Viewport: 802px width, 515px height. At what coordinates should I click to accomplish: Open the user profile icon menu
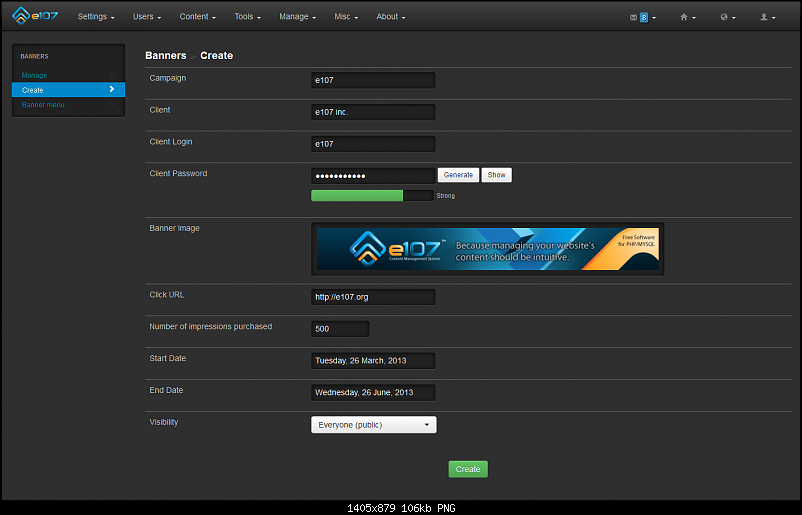pyautogui.click(x=766, y=17)
